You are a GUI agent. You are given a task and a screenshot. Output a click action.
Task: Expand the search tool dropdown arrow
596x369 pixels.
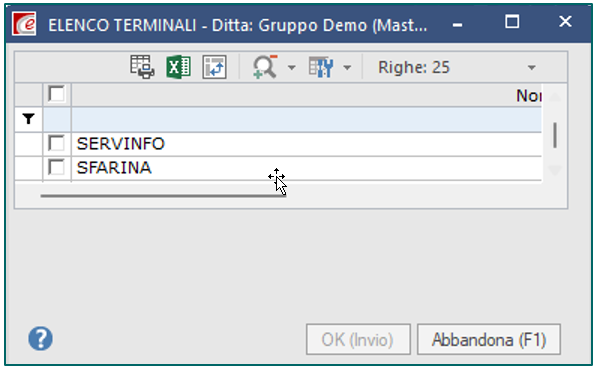click(x=292, y=68)
